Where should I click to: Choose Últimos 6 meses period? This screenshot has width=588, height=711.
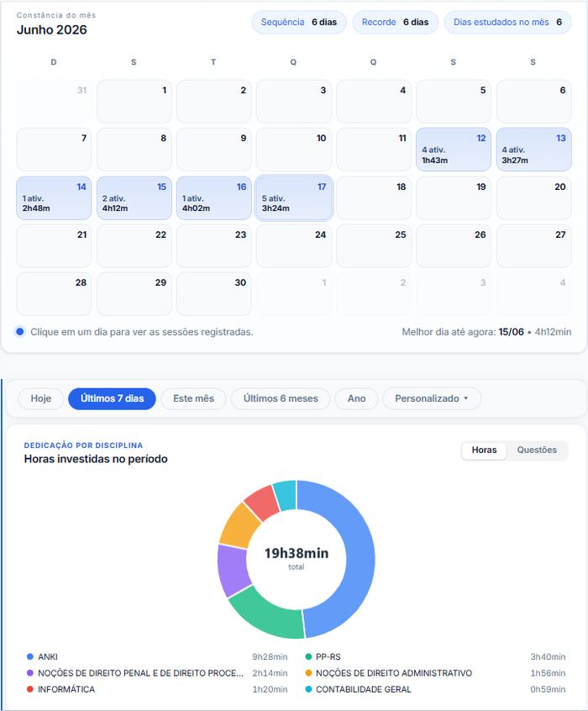coord(281,398)
